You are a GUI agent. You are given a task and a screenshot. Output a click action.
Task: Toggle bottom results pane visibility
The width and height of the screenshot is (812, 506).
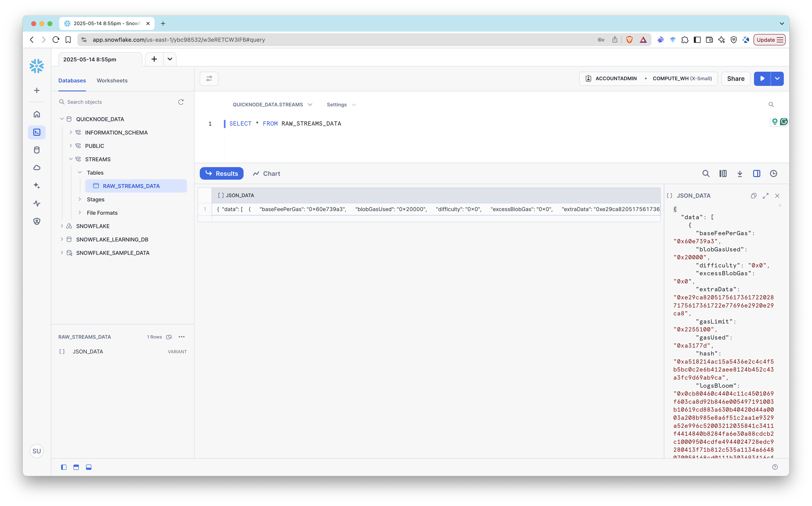pyautogui.click(x=88, y=467)
